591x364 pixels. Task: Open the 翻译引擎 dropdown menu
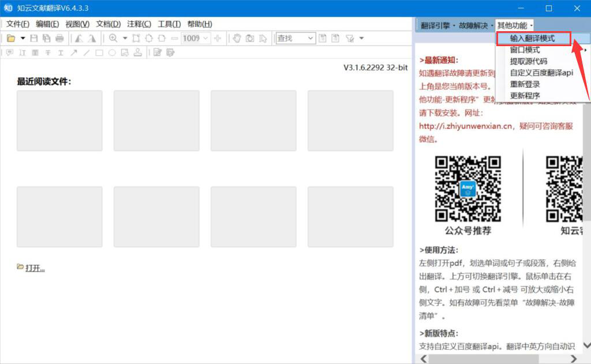[437, 25]
